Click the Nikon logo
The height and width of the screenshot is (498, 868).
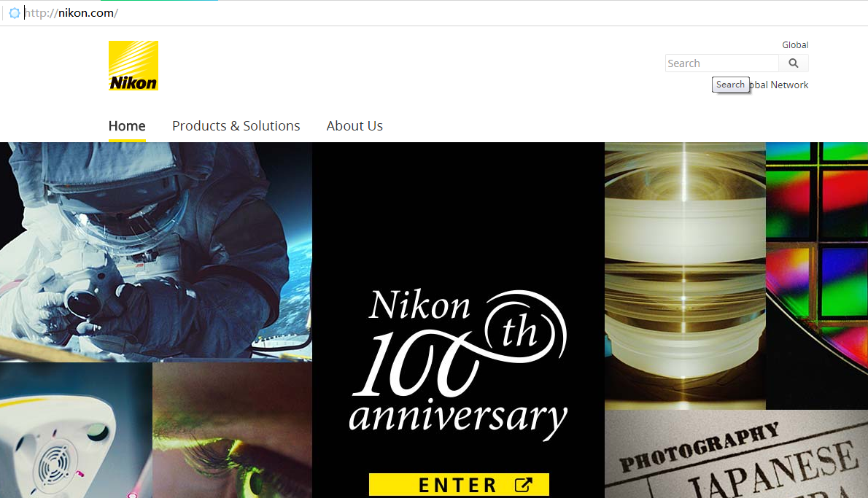[133, 66]
